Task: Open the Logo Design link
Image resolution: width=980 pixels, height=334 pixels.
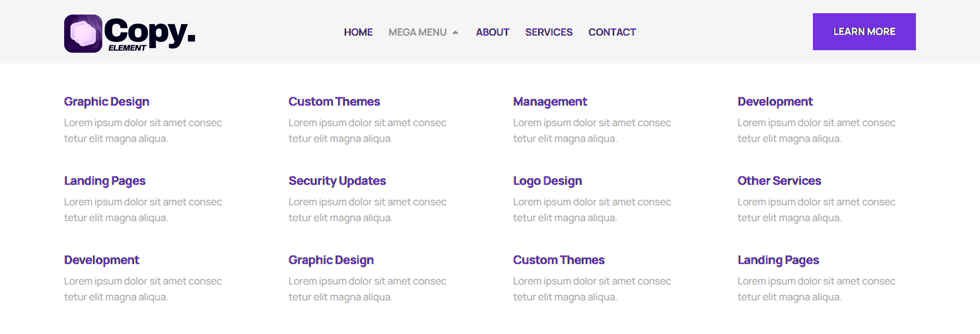Action: point(547,181)
